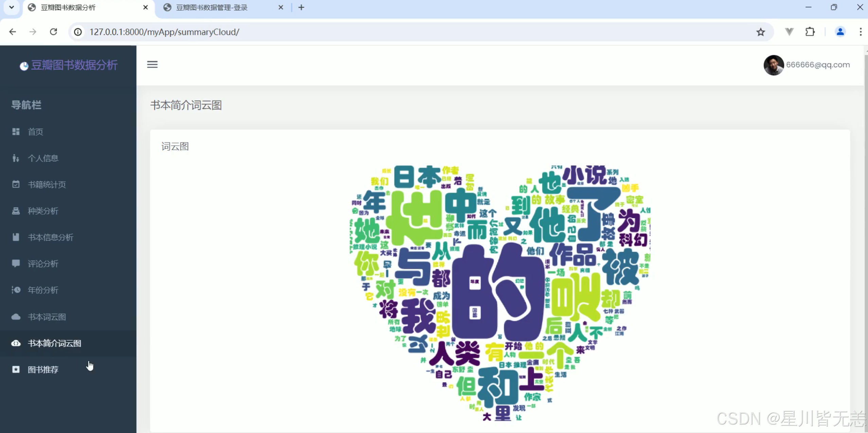Click the 种类分析 icon in sidebar
This screenshot has height=433, width=868.
pos(16,211)
